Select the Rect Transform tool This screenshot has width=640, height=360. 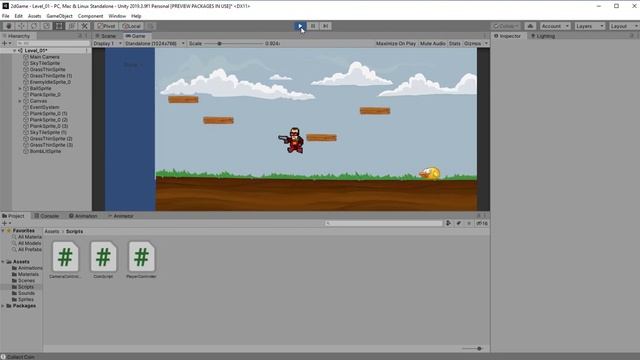point(59,26)
